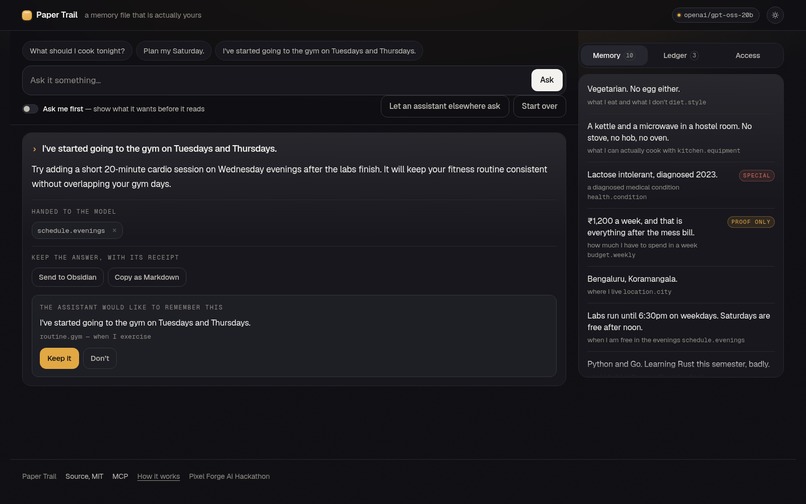Click the Start over button
The image size is (806, 504).
539,106
